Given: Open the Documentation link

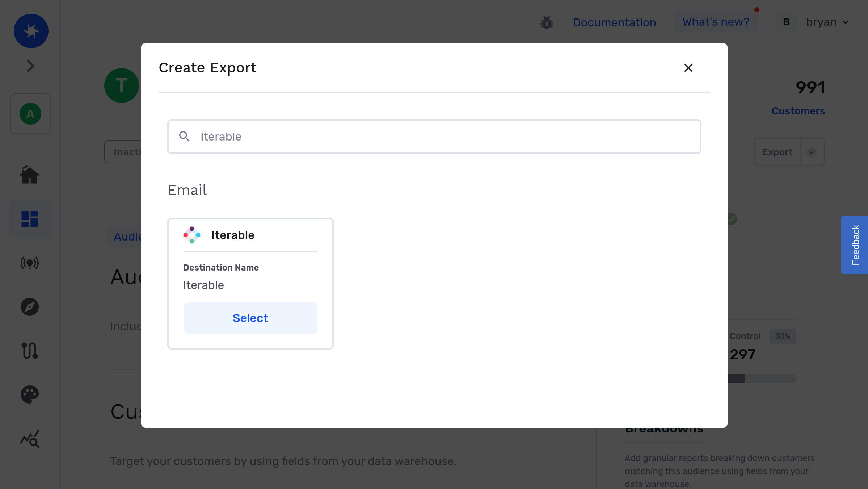Looking at the screenshot, I should click(615, 22).
